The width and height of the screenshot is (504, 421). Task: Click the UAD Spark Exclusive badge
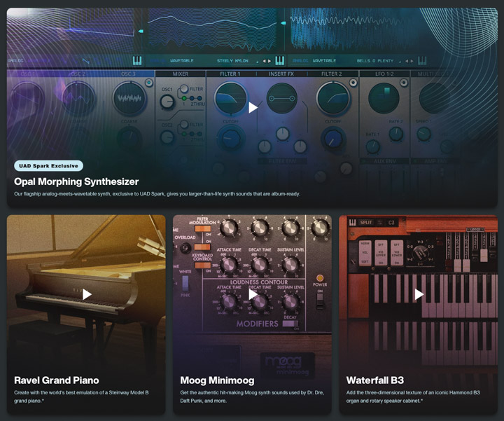(x=48, y=165)
